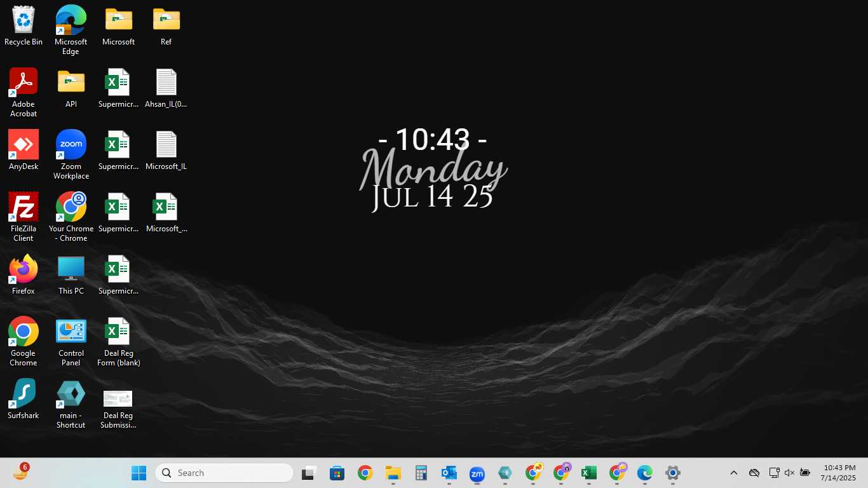868x488 pixels.
Task: Open Excel from the taskbar
Action: [589, 473]
